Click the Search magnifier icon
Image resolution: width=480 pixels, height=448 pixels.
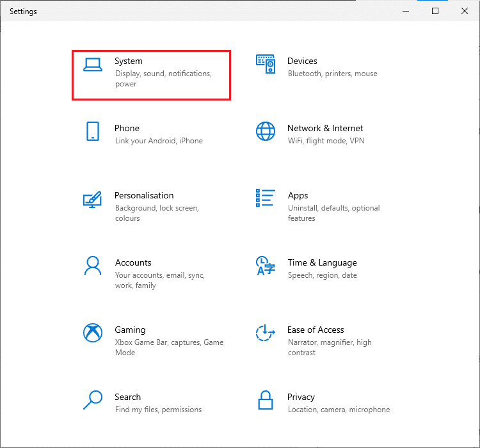click(93, 399)
